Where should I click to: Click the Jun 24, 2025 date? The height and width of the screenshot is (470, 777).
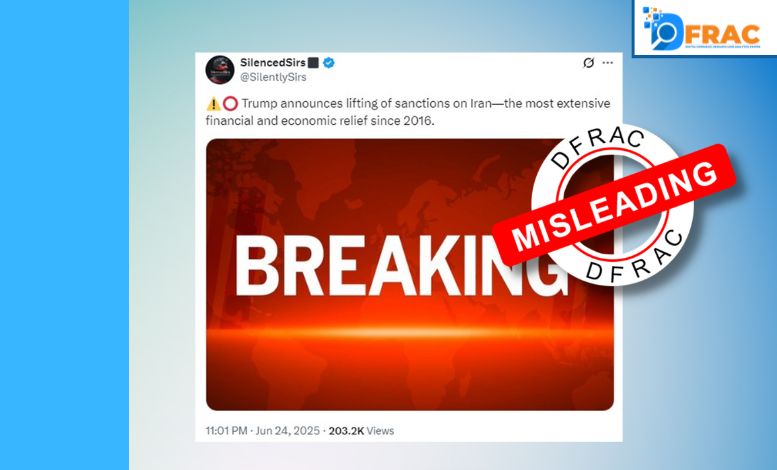tap(287, 431)
